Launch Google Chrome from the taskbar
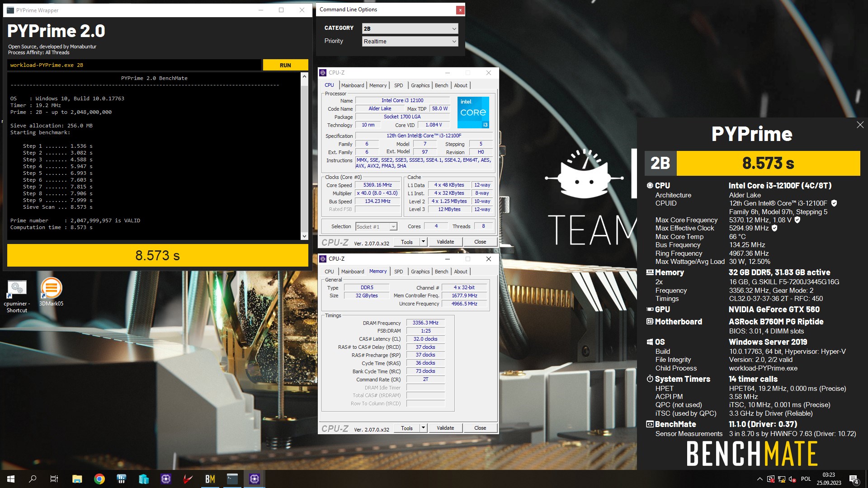This screenshot has height=488, width=868. (x=99, y=479)
